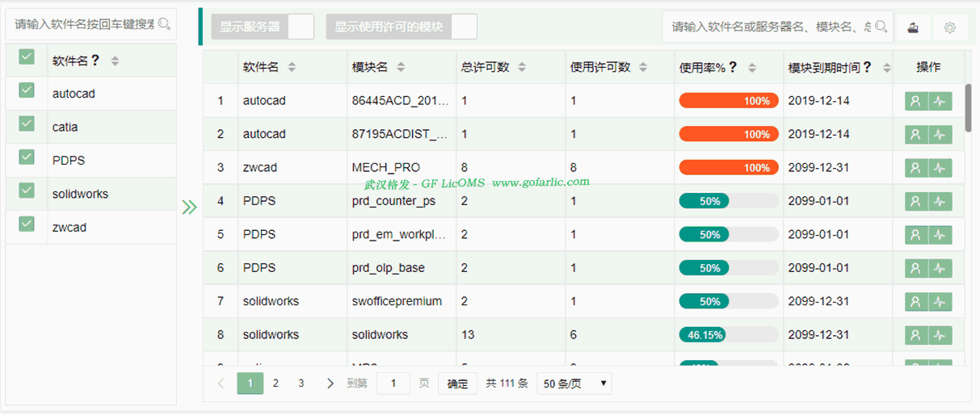This screenshot has width=980, height=415.
Task: Sort left panel by 软件名 arrows
Action: click(115, 61)
